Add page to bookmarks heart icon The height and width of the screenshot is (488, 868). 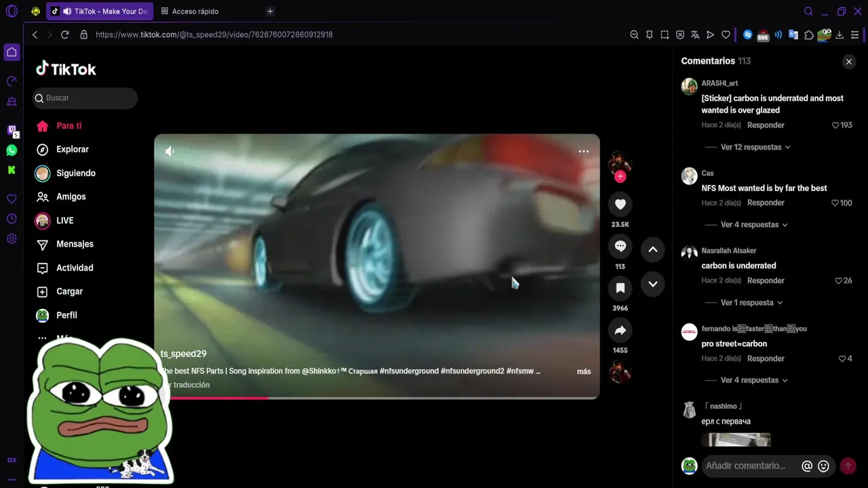pos(726,35)
